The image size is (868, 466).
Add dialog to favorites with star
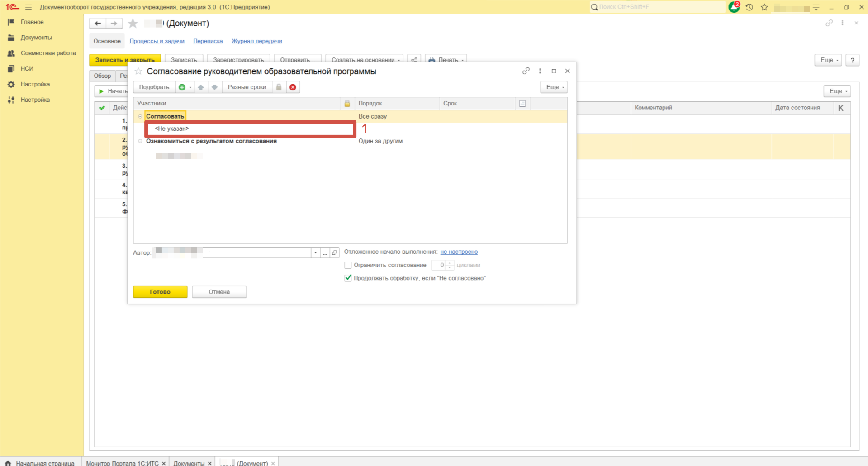coord(138,71)
